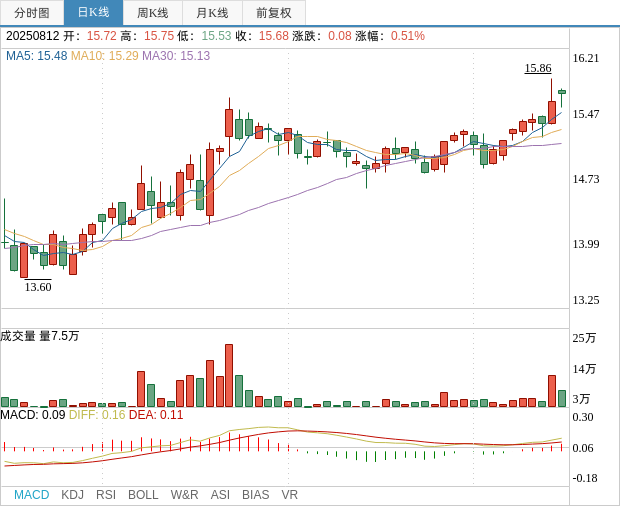The height and width of the screenshot is (506, 620).
Task: Select the MACD indicator
Action: pos(31,495)
